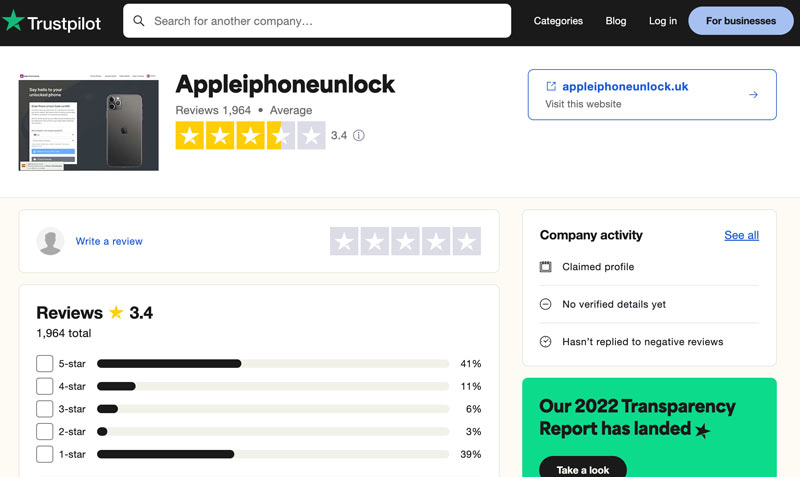The width and height of the screenshot is (800, 477).
Task: Click the user avatar beside Write a review
Action: point(50,241)
